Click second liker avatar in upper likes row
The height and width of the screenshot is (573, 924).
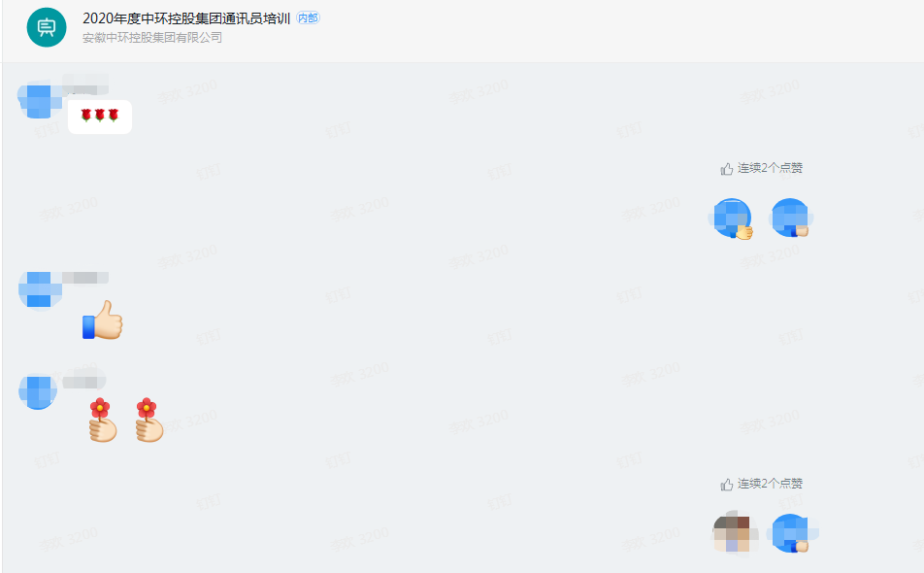tap(790, 219)
